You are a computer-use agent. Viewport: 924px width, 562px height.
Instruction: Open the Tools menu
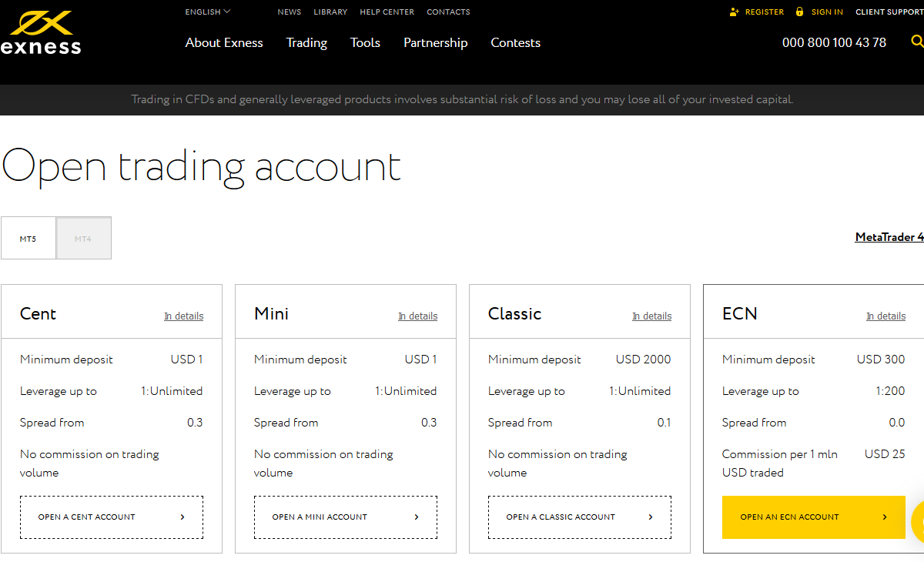365,43
